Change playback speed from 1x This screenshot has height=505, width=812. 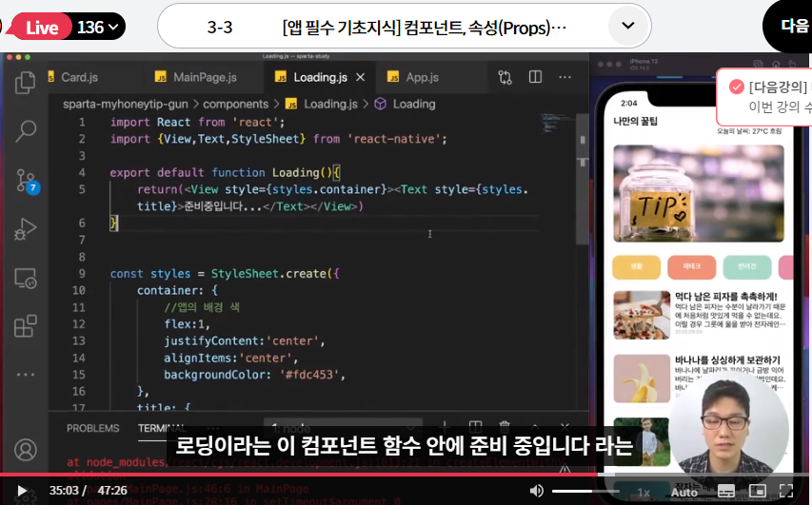(x=644, y=492)
